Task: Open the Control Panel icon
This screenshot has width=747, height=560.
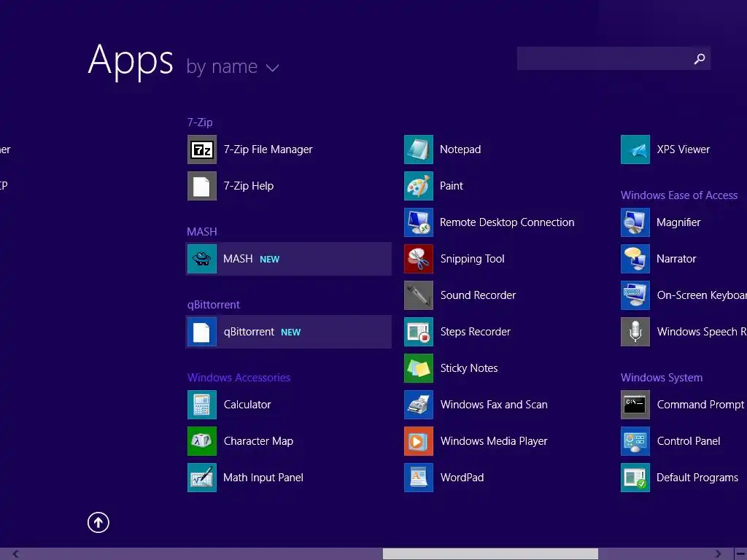Action: click(x=635, y=441)
